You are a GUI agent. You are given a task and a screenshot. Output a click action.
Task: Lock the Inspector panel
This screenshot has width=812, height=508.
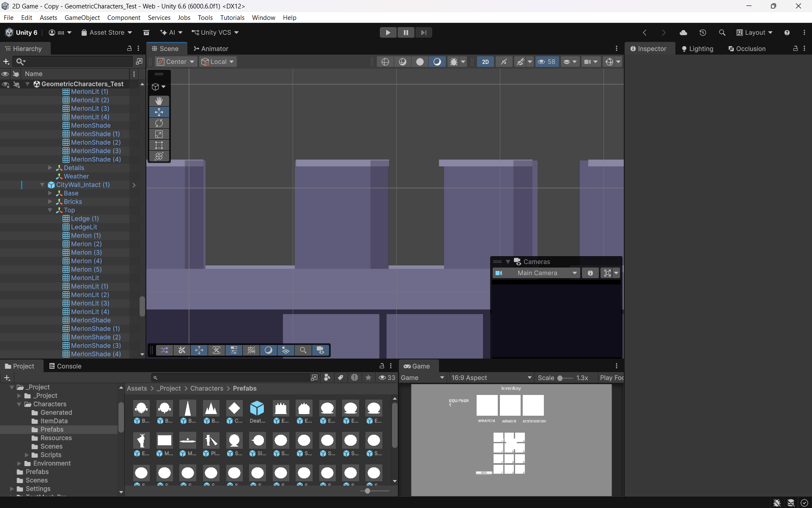pyautogui.click(x=795, y=49)
